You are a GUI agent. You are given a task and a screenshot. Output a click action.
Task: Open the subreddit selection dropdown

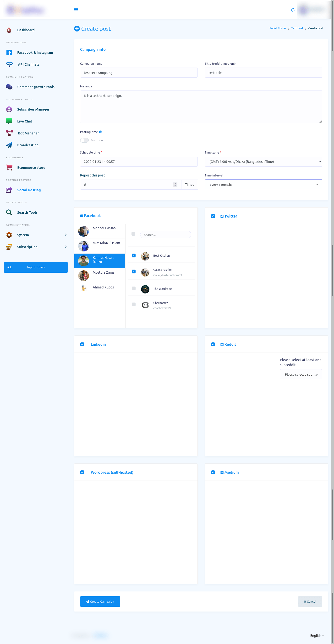tap(301, 374)
